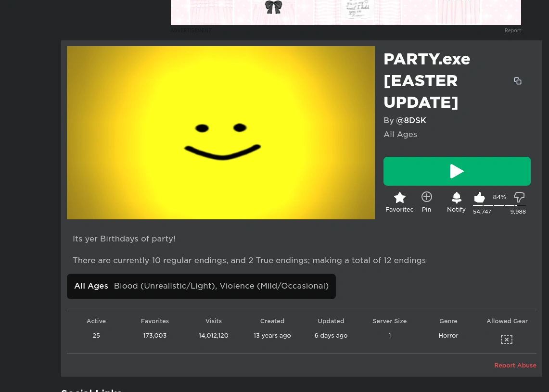Click the star icon above Favorited
The image size is (549, 392).
399,197
